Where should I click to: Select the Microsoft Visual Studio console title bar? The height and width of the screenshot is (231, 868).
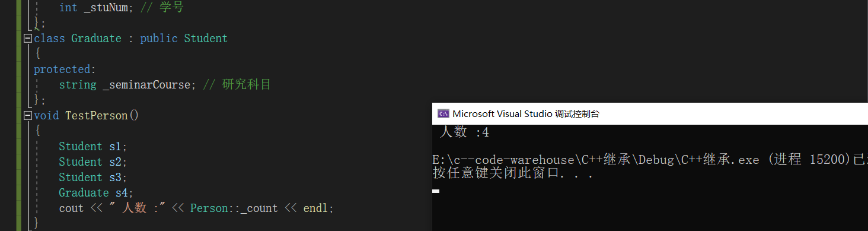point(650,114)
